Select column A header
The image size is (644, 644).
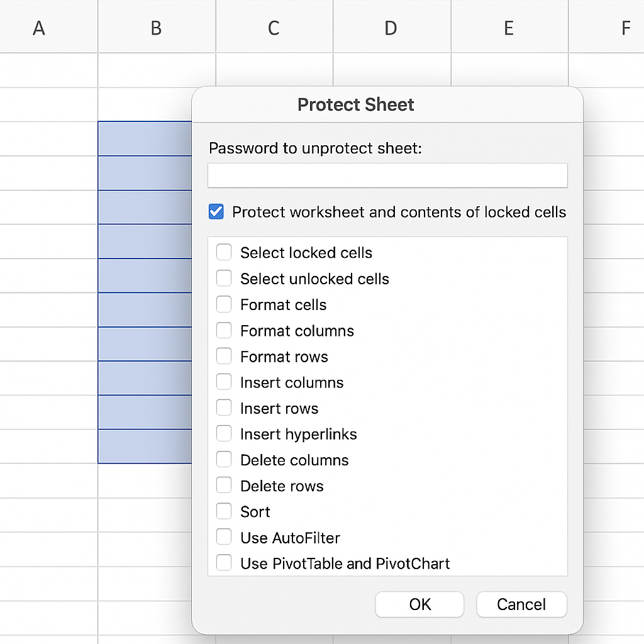(49, 26)
